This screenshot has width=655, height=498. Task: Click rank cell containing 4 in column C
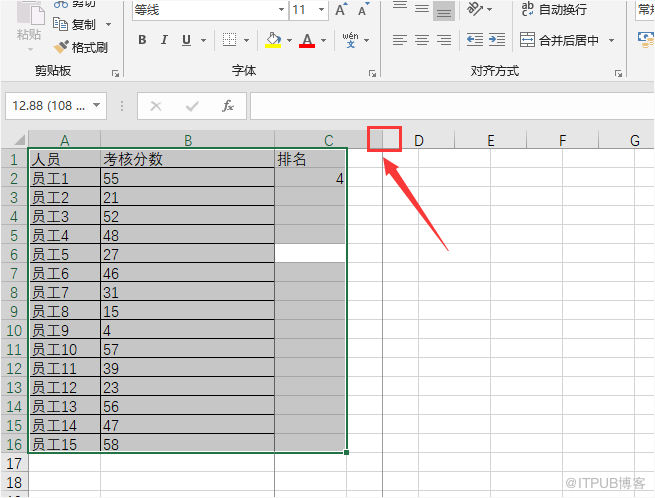[x=311, y=178]
